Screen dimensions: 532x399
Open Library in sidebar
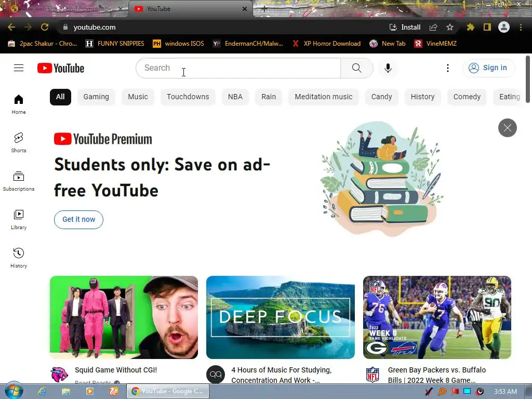pyautogui.click(x=19, y=220)
